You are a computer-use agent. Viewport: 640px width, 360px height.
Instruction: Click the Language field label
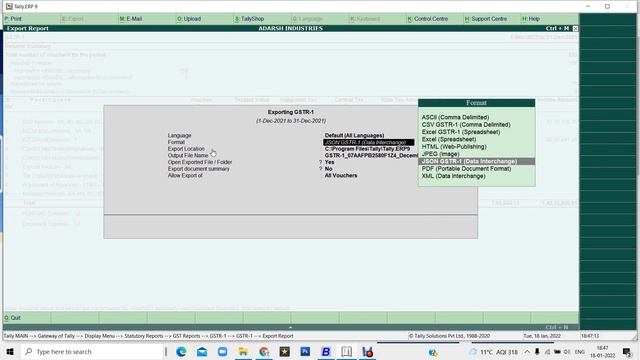180,136
